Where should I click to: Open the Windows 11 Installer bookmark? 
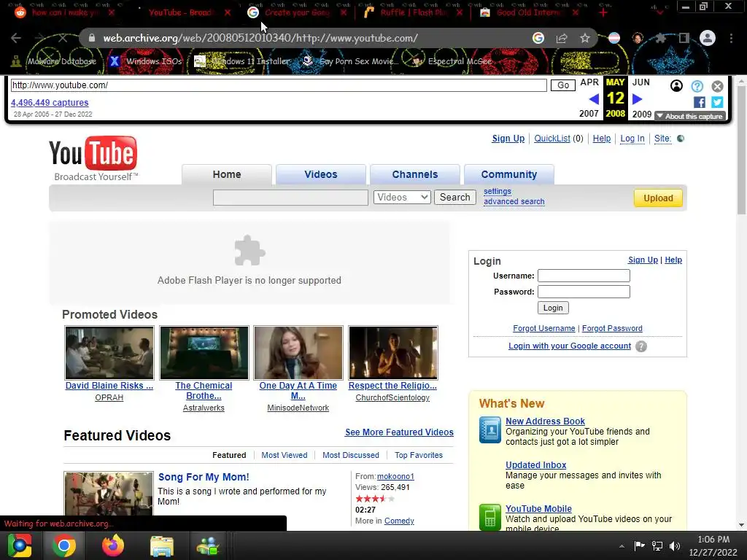tap(242, 61)
